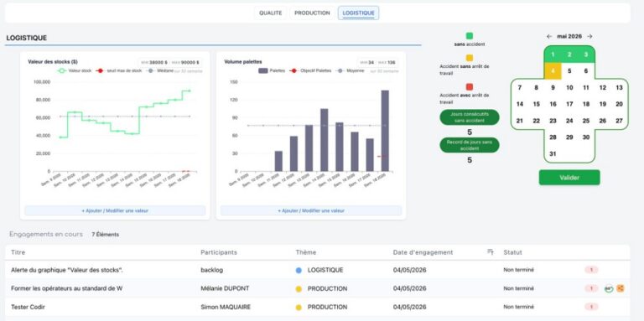This screenshot has height=321, width=644.
Task: Select day 1 in calendar
Action: point(553,54)
